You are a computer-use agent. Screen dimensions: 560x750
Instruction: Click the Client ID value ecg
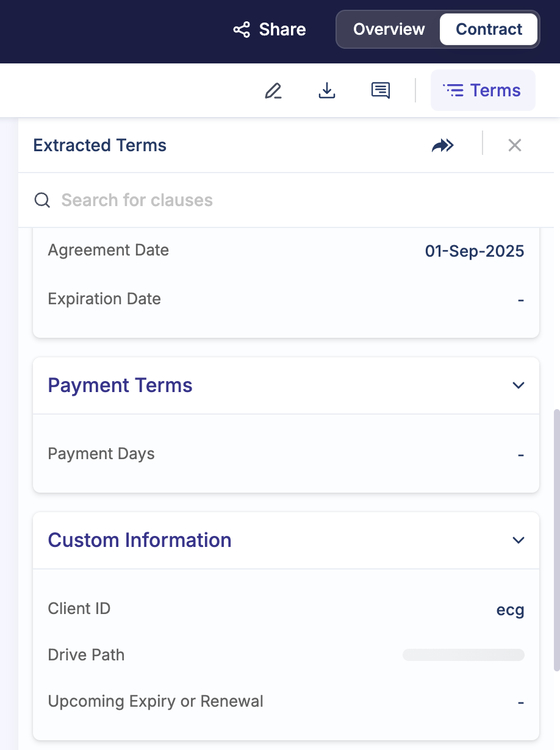pyautogui.click(x=510, y=610)
